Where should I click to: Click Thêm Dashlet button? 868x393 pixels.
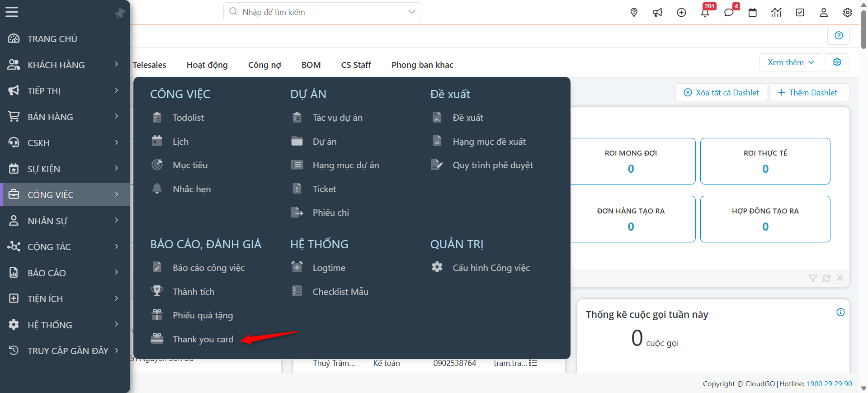809,92
